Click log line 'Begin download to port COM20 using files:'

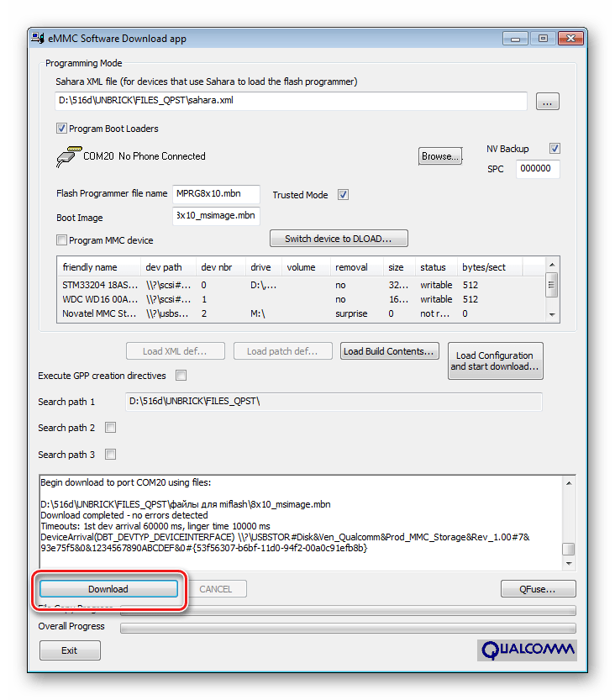coord(126,482)
